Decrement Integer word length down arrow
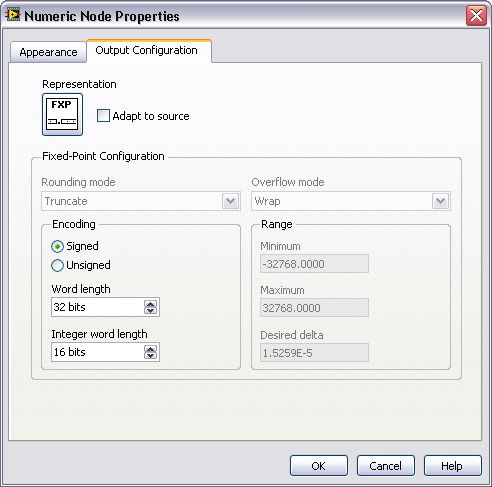The height and width of the screenshot is (487, 492). click(x=151, y=355)
